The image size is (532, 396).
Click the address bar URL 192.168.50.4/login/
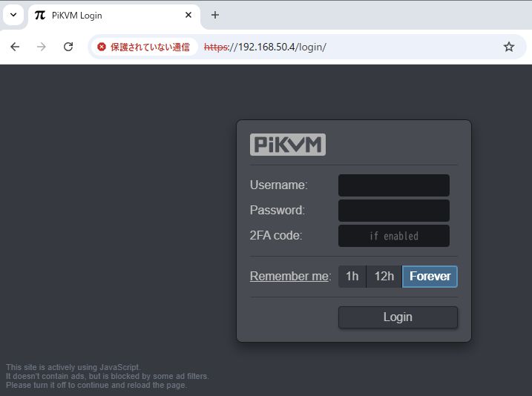[x=282, y=47]
